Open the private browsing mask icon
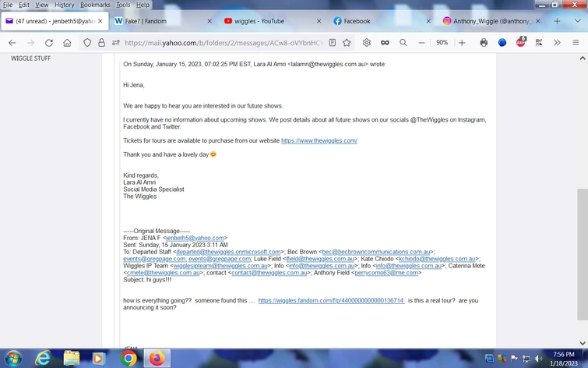The width and height of the screenshot is (588, 368). click(385, 43)
